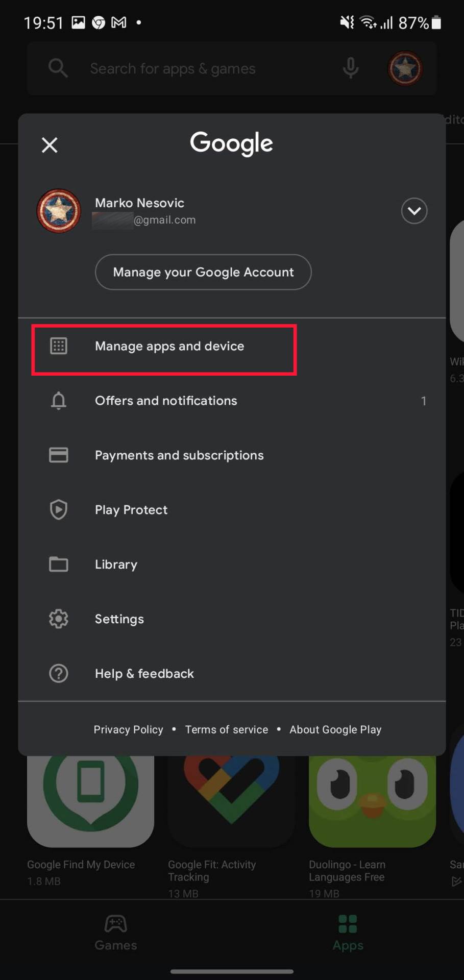The image size is (464, 980).
Task: Tap the Marko Nesovic account name
Action: pos(139,203)
